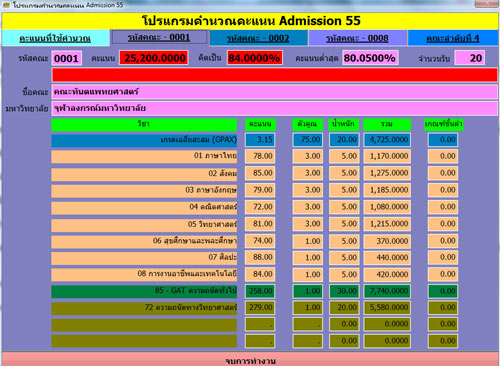The width and height of the screenshot is (500, 366).
Task: Click the application icon in title bar
Action: click(x=6, y=5)
